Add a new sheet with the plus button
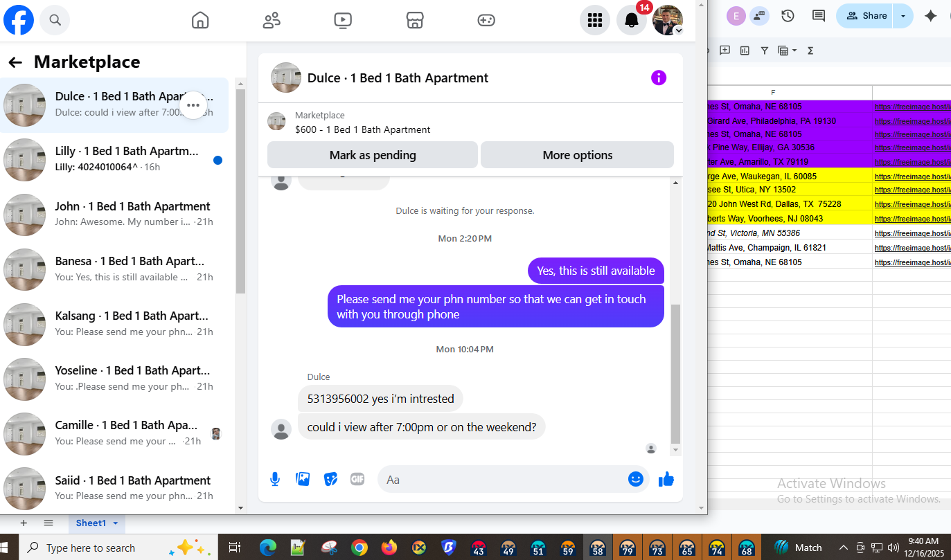 point(24,523)
